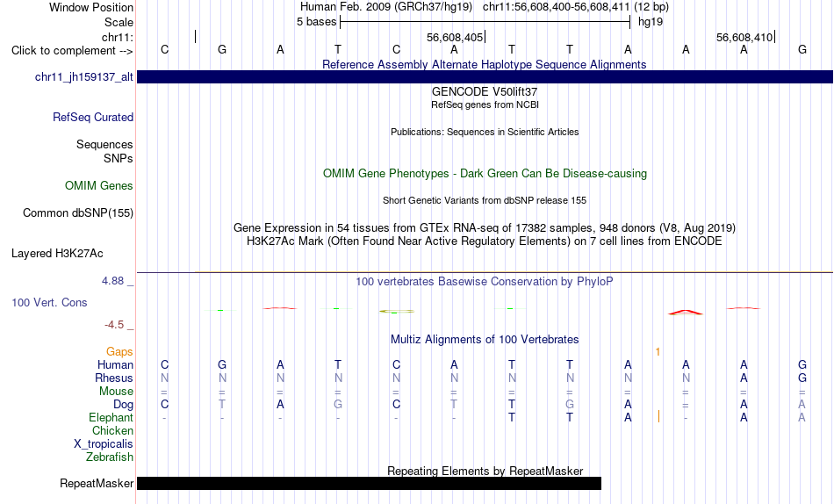This screenshot has width=834, height=504.
Task: Click the Window Position label
Action: click(91, 7)
